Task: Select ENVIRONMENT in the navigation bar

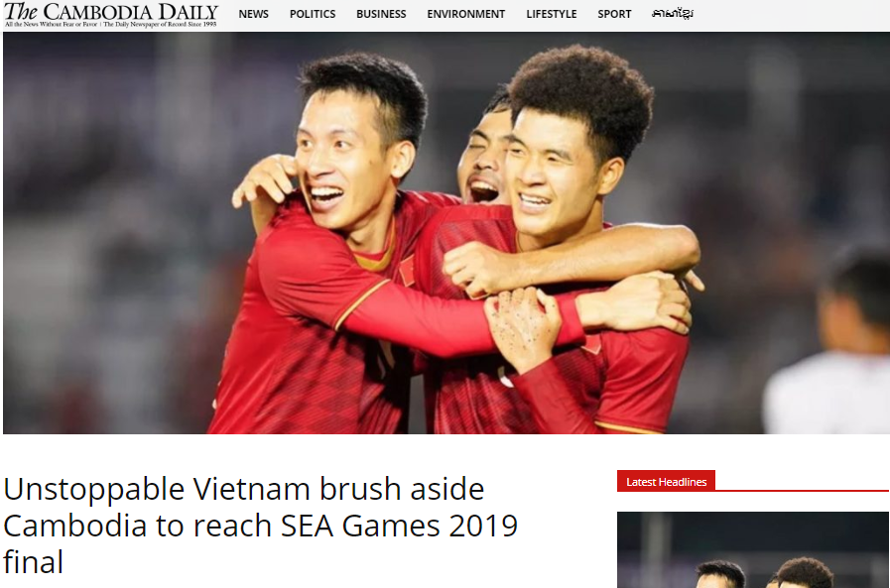Action: pos(466,14)
